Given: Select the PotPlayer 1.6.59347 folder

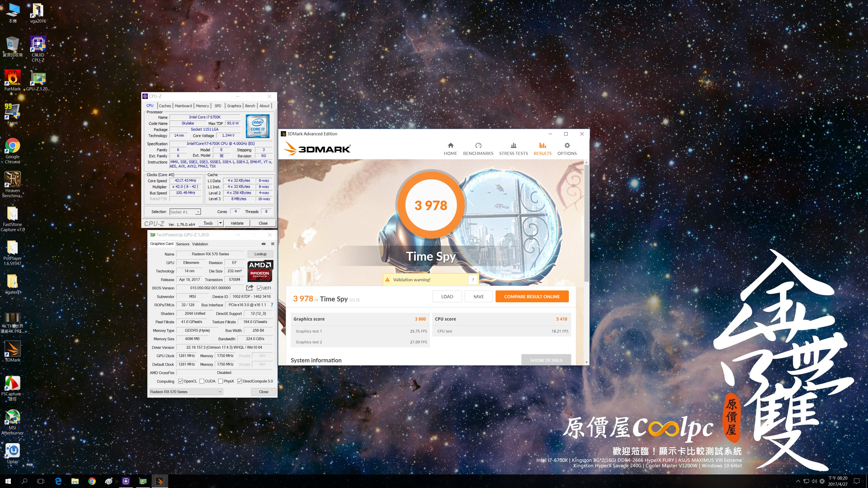Looking at the screenshot, I should click(x=12, y=253).
